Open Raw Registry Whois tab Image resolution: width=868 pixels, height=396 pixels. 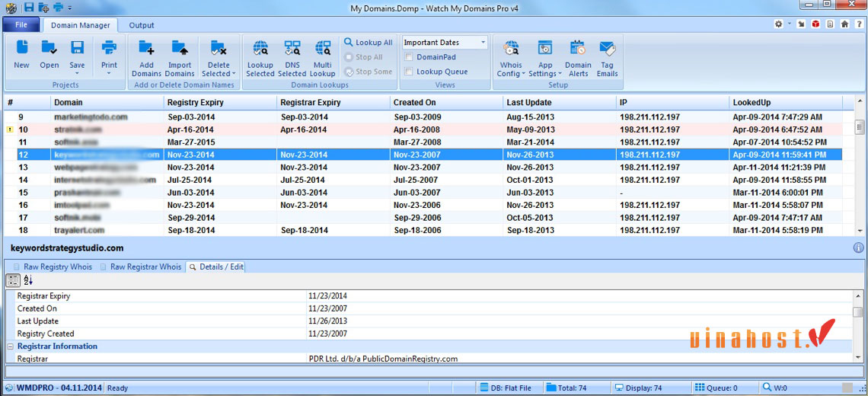(x=53, y=267)
